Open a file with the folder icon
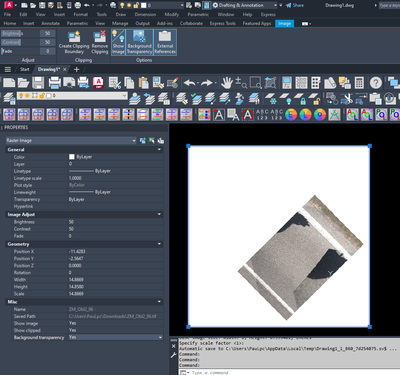The height and width of the screenshot is (375, 400). pyautogui.click(x=23, y=83)
